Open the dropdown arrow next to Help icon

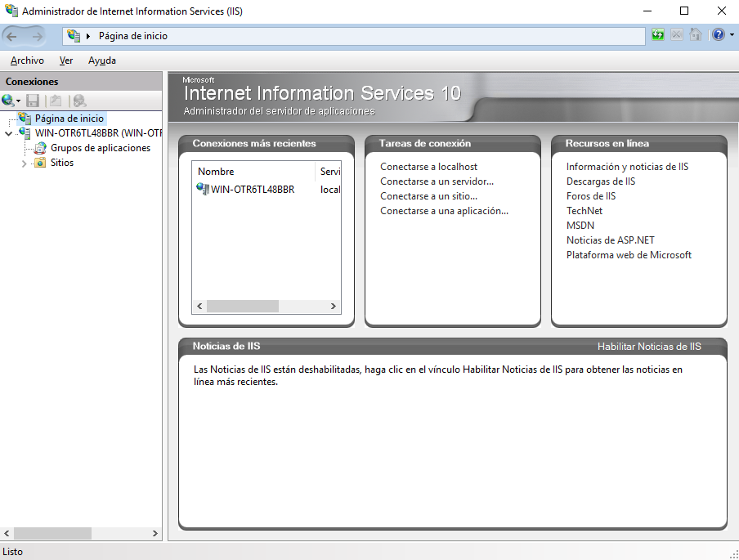[x=732, y=35]
